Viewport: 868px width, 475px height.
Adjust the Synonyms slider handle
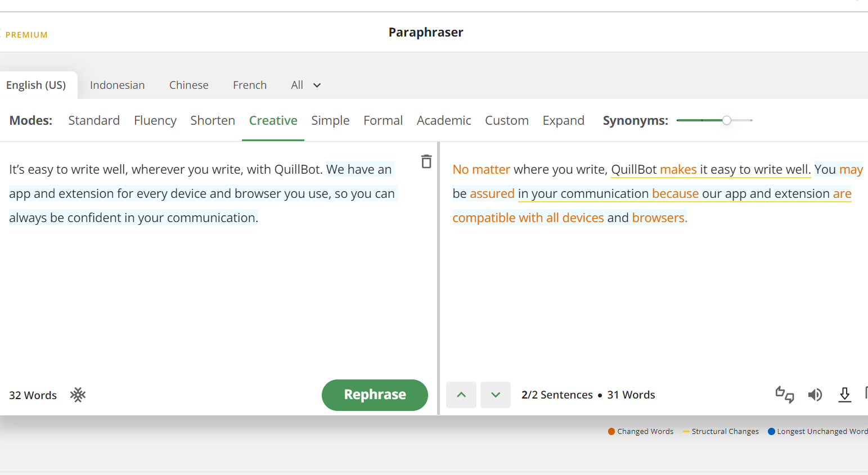(727, 120)
